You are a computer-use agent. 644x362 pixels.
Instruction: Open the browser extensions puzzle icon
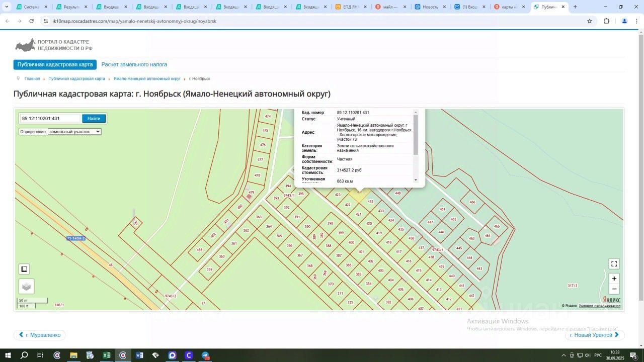pyautogui.click(x=606, y=21)
